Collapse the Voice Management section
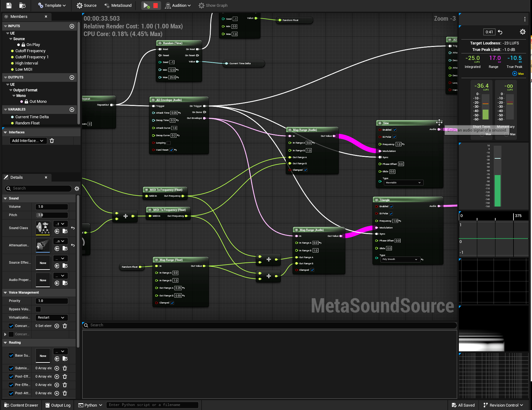 pyautogui.click(x=5, y=293)
